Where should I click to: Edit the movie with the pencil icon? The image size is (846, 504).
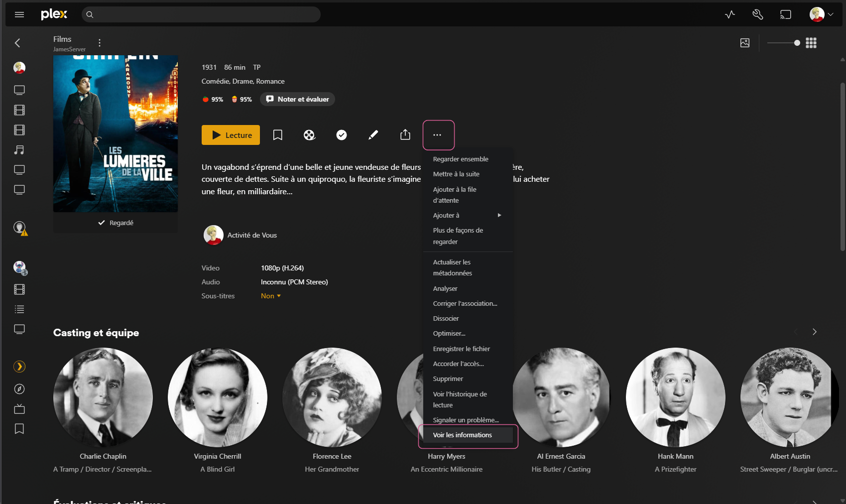point(373,135)
